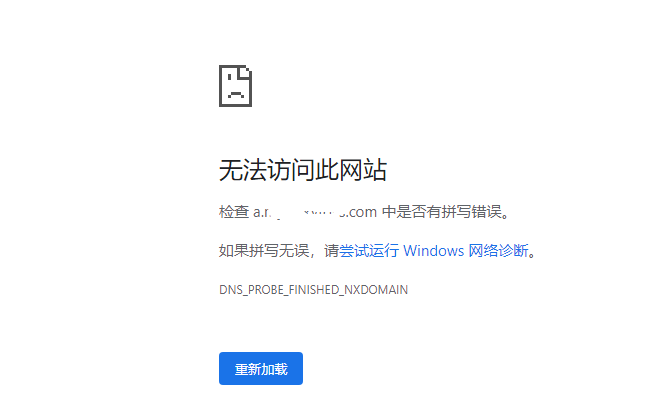The width and height of the screenshot is (647, 411).
Task: Click the 拼写错误 phrase in the first line
Action: 472,212
